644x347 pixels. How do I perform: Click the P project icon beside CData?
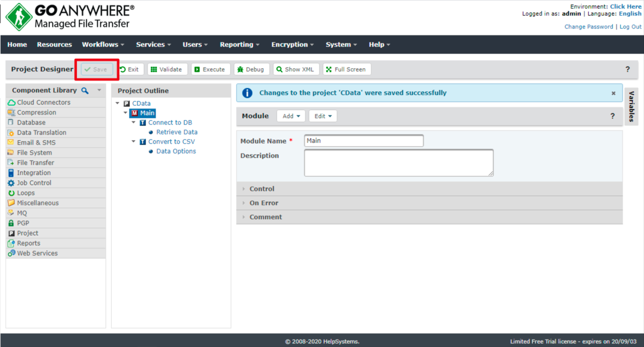(127, 104)
